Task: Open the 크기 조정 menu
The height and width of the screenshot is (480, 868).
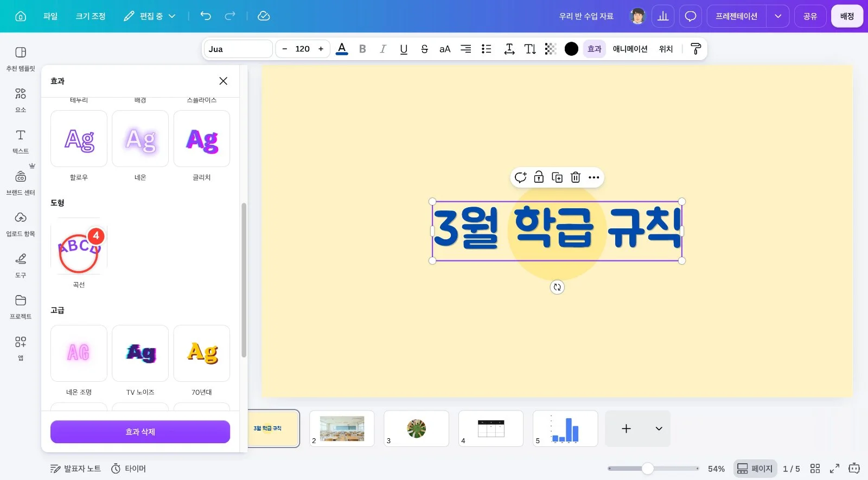Action: [91, 16]
